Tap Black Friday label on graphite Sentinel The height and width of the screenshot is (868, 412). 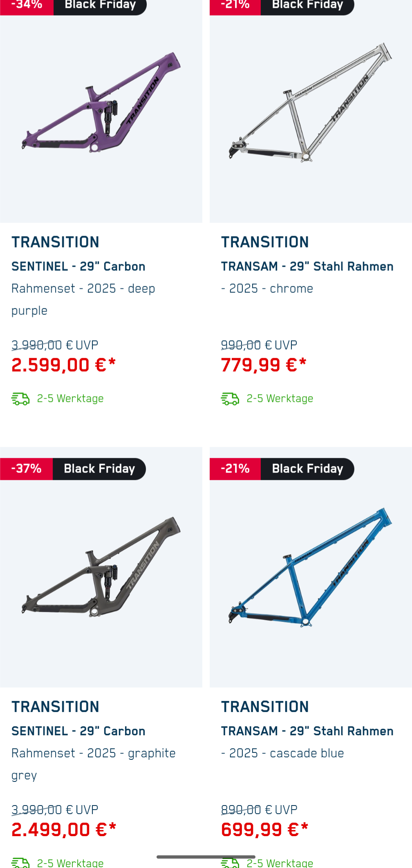99,469
